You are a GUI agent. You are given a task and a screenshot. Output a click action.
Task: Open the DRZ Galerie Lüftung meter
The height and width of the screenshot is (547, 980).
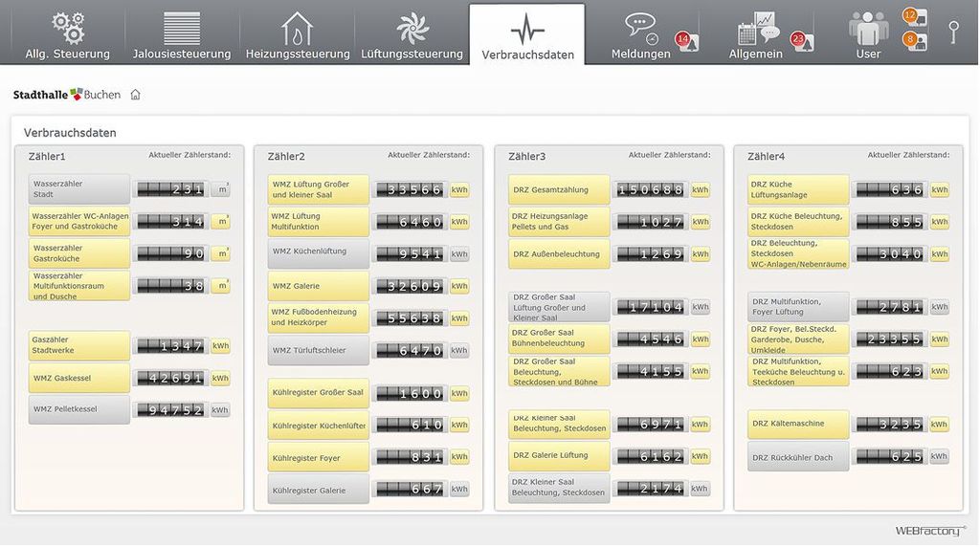559,456
